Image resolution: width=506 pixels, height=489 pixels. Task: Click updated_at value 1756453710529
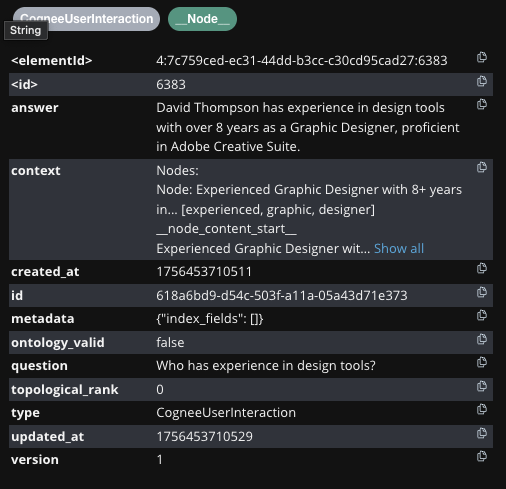204,437
